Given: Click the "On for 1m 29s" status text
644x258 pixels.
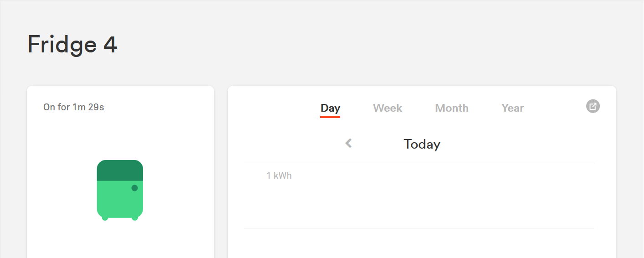Looking at the screenshot, I should [x=74, y=107].
